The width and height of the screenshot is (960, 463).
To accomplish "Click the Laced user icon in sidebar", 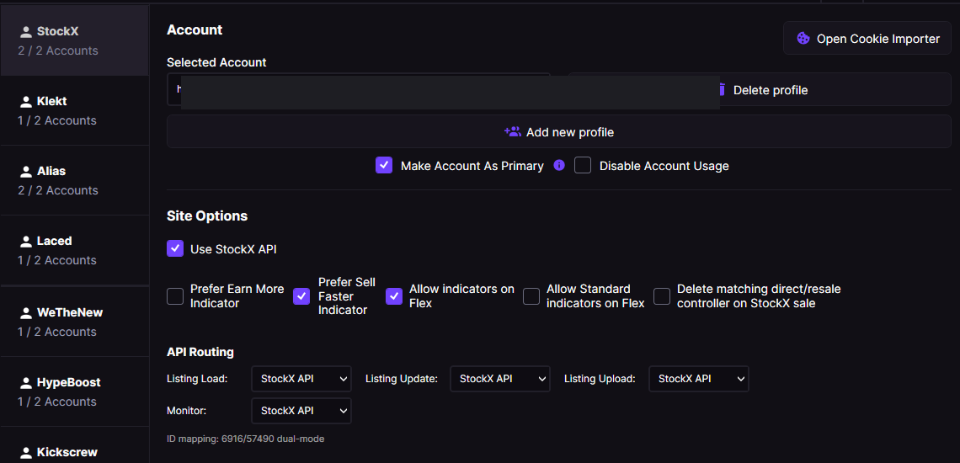I will (x=26, y=241).
